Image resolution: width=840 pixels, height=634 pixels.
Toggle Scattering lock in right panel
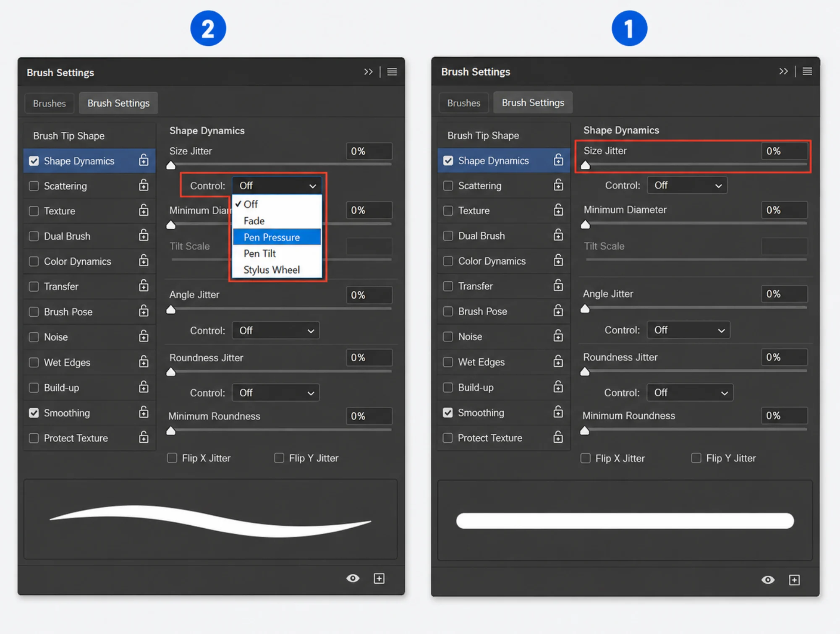tap(558, 185)
